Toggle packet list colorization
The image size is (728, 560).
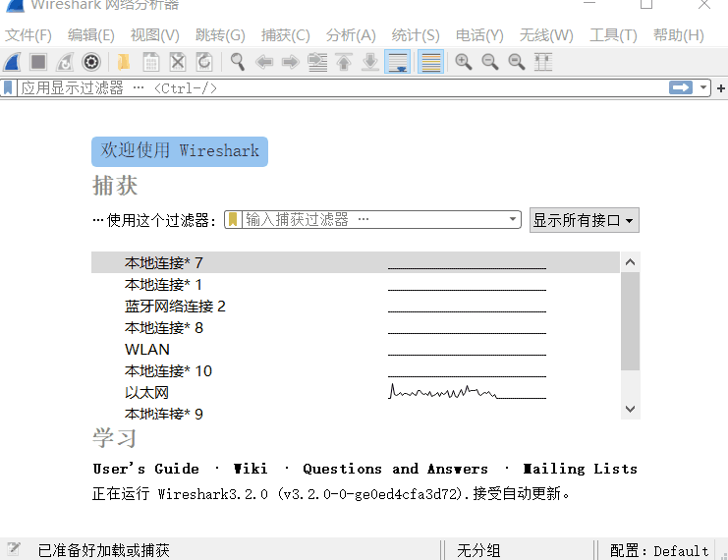[x=431, y=62]
